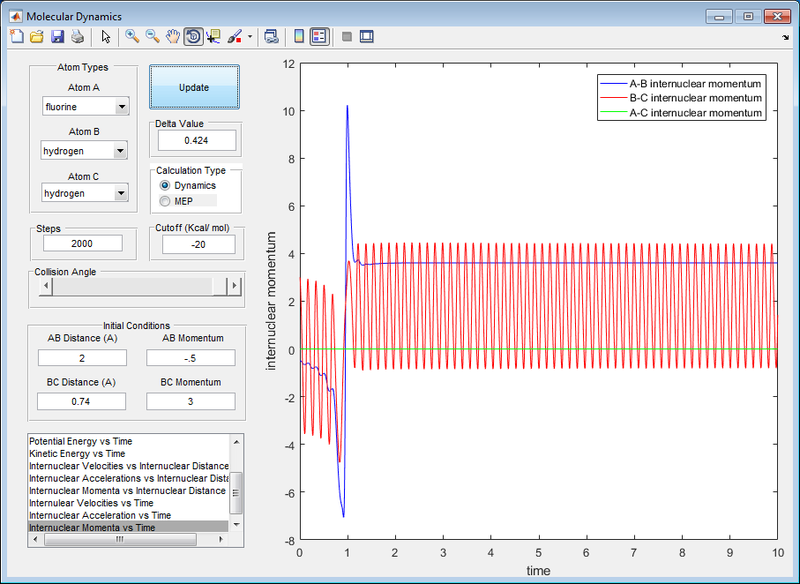This screenshot has height=584, width=800.
Task: Click the Show Plot Tools icon
Action: click(366, 36)
